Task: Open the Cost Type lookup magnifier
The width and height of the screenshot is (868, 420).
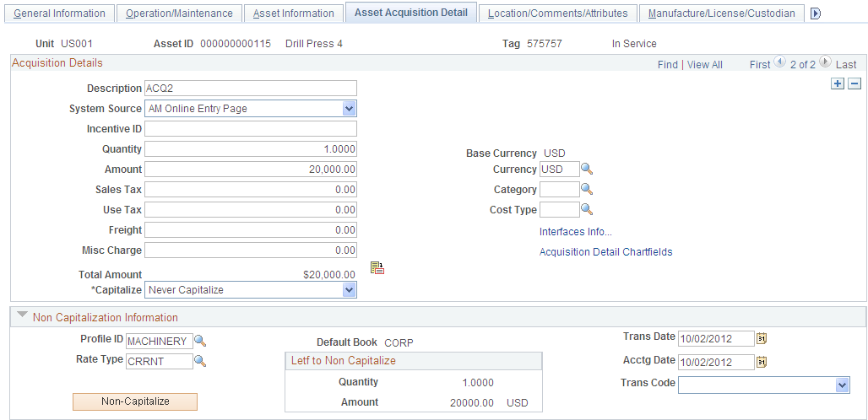Action: tap(587, 209)
